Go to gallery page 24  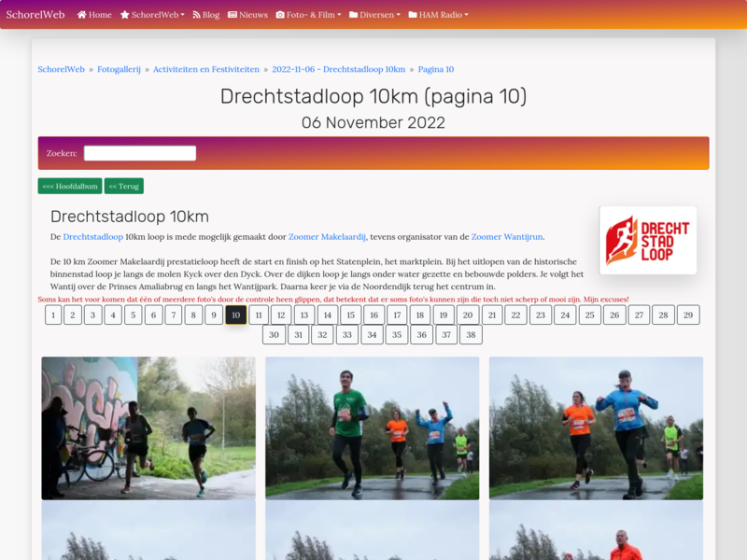(565, 315)
